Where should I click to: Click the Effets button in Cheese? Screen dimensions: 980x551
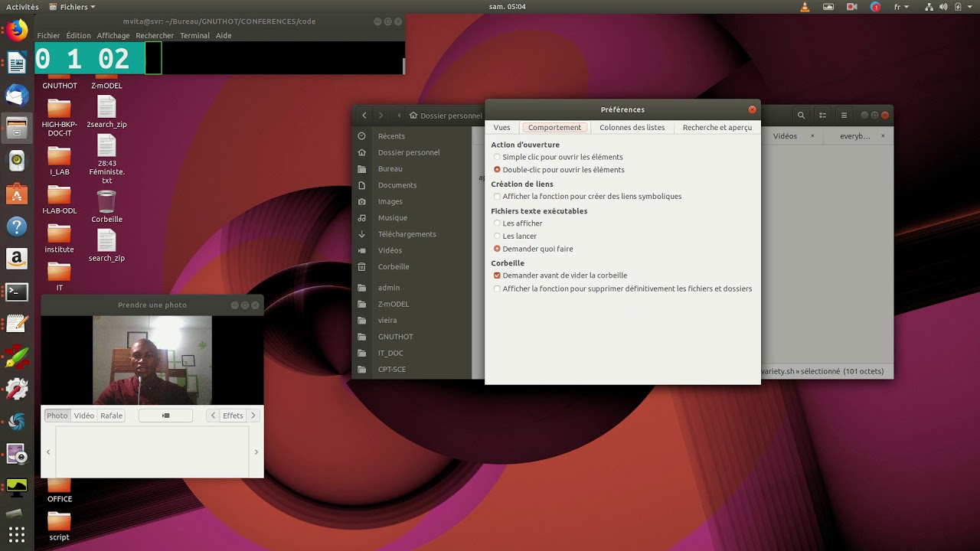point(233,416)
